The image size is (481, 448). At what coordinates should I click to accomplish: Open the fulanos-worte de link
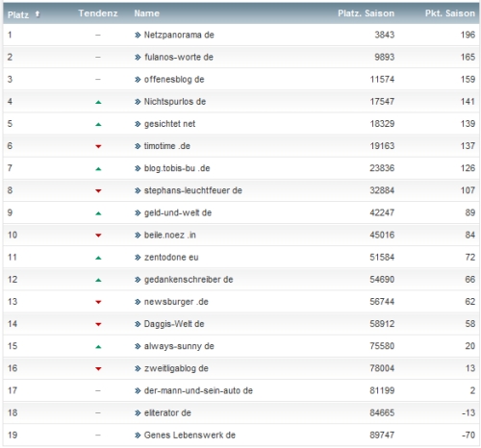(179, 57)
